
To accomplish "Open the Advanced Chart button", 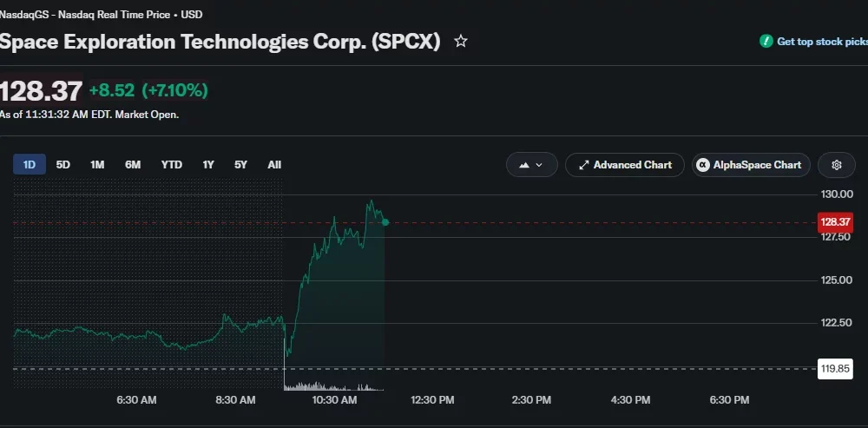I will tap(624, 165).
